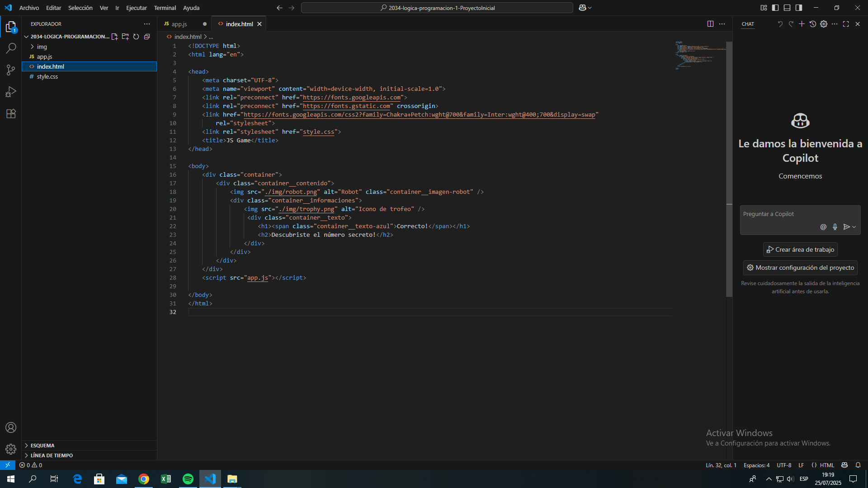The width and height of the screenshot is (868, 488).
Task: Open notifications bell in status bar
Action: click(x=858, y=465)
